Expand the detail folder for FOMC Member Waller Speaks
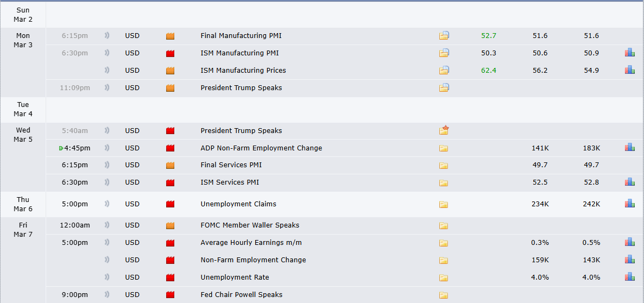Screen dimensions: 644x303 (444, 225)
